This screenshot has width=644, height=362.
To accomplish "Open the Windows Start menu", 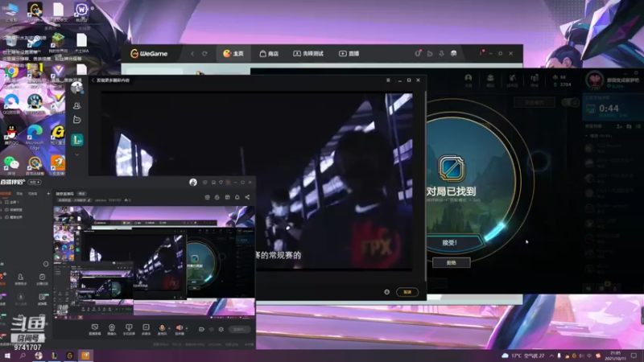I will tap(7, 356).
